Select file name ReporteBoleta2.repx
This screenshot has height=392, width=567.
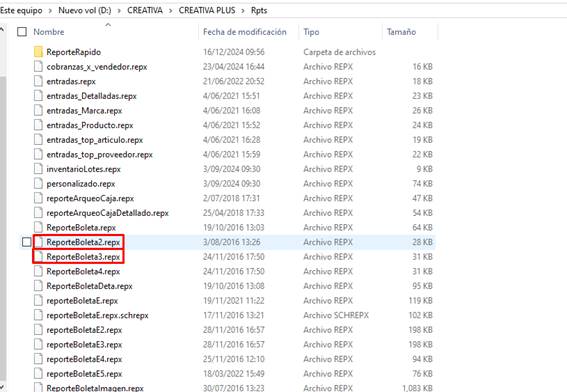point(83,242)
